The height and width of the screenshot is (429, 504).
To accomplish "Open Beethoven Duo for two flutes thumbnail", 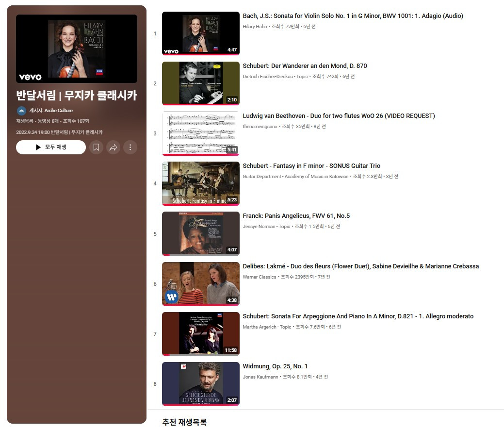I will click(200, 133).
